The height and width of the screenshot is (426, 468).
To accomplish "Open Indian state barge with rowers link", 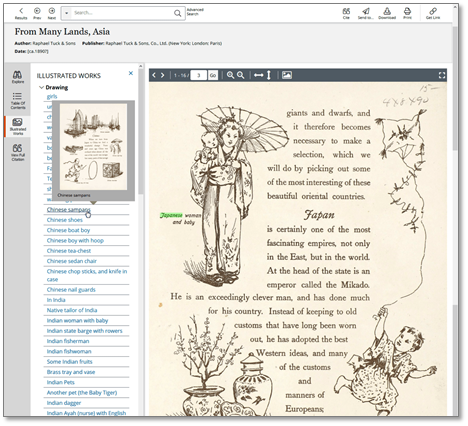I will (x=84, y=331).
